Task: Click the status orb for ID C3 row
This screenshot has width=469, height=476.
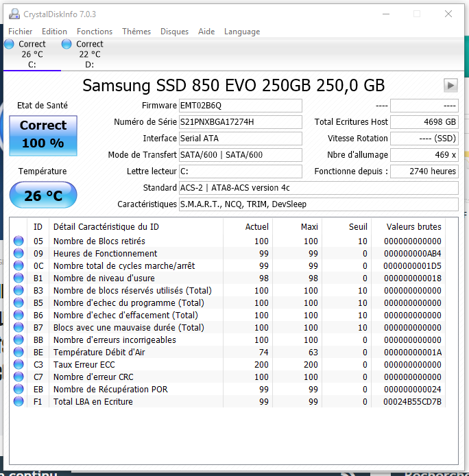Action: 19,364
